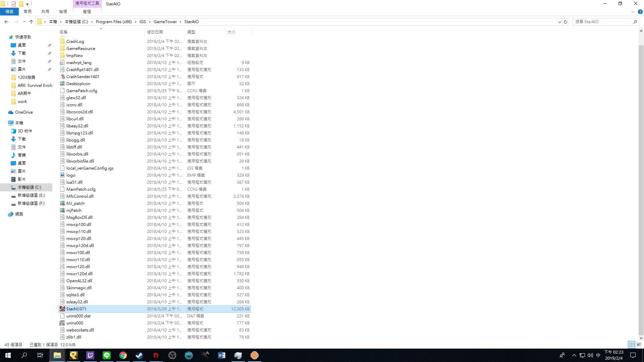
Task: Select the local_verGameConfig.igs file
Action: 90,168
